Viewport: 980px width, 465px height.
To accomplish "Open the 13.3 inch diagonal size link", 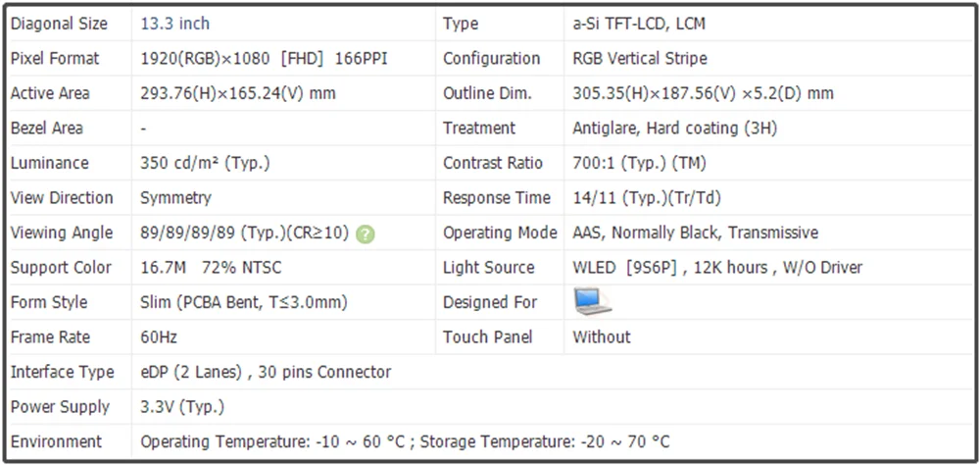I will 175,24.
